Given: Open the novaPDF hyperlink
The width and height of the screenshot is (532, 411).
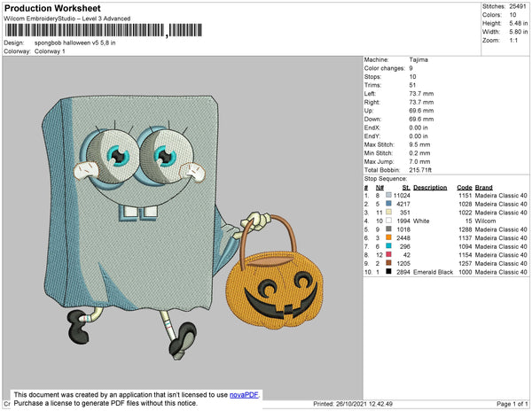Looking at the screenshot, I should (244, 395).
